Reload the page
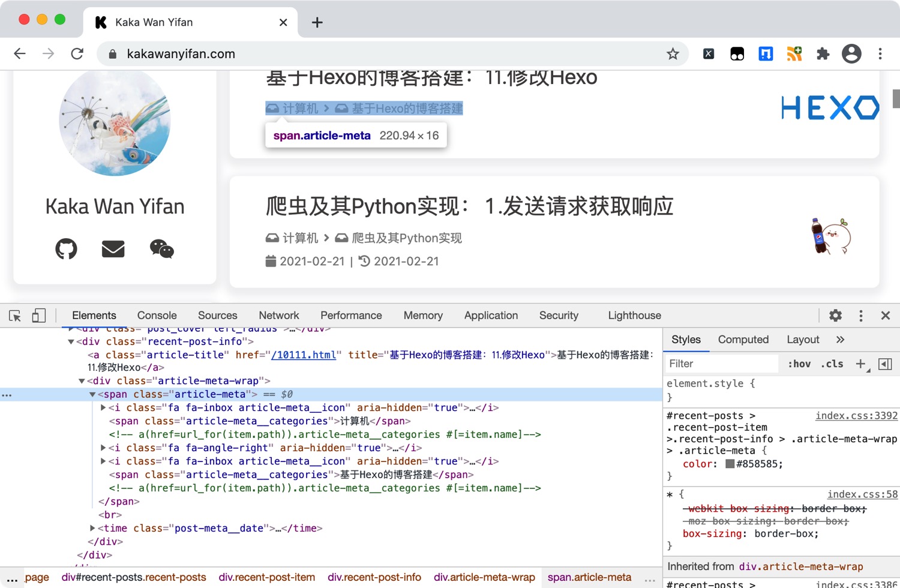 coord(77,54)
